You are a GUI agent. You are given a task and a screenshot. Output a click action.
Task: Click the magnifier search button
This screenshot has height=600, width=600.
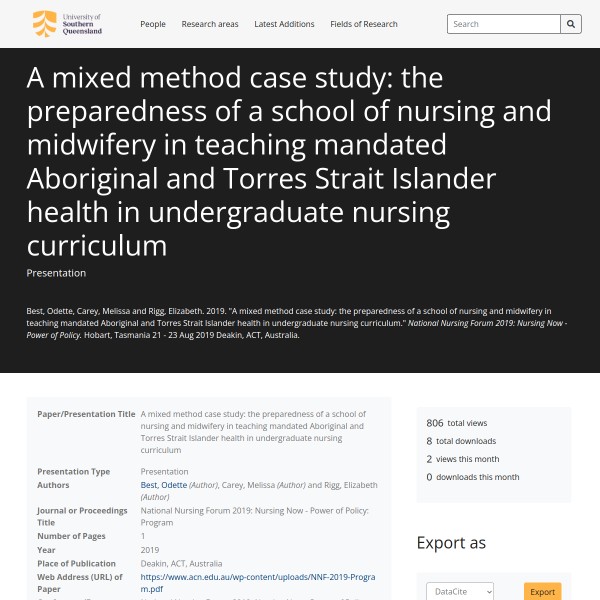[571, 24]
